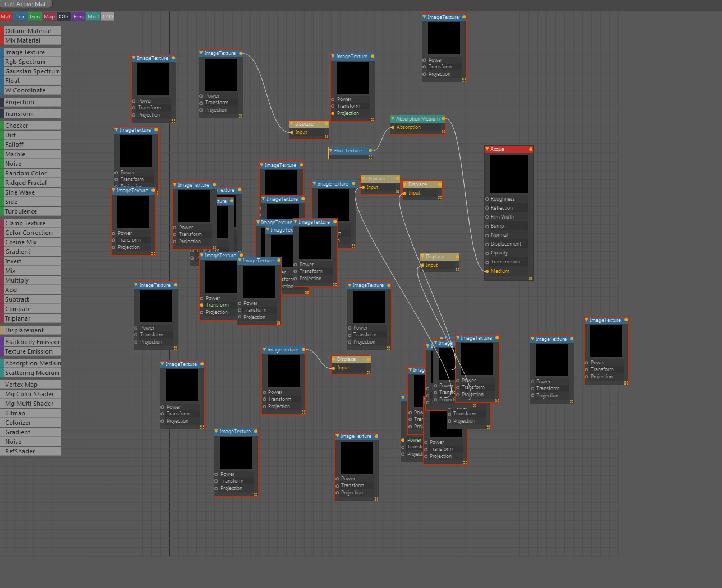Add a Colorizer node from list
This screenshot has width=722, height=588.
click(x=30, y=423)
